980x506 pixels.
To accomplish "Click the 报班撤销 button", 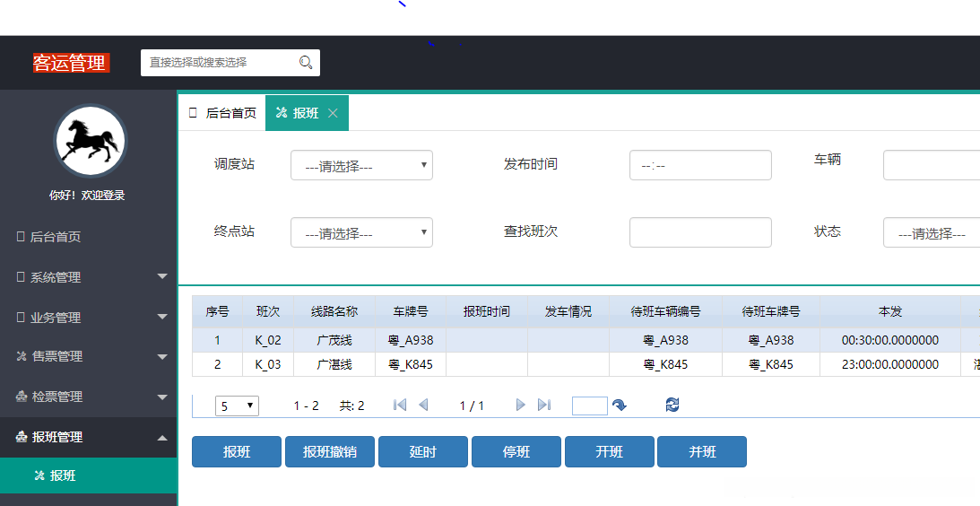I will (x=330, y=451).
